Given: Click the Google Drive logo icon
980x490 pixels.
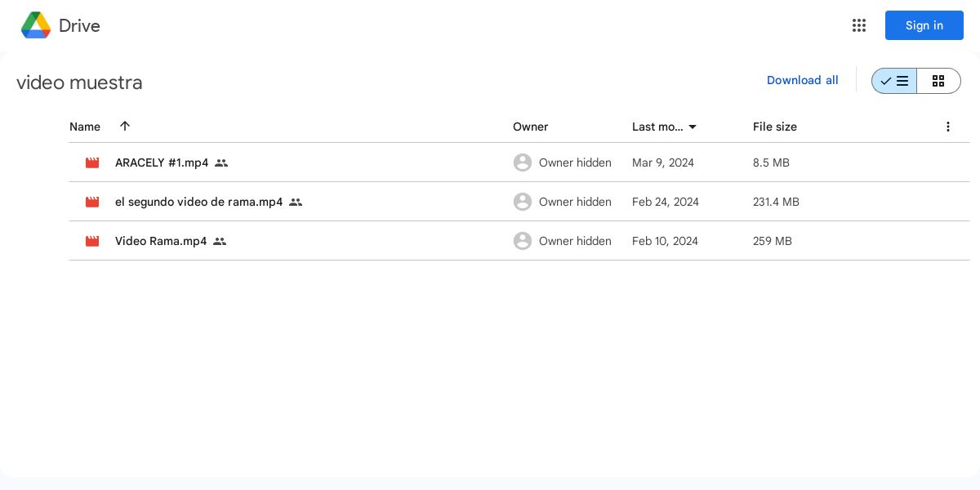Looking at the screenshot, I should pos(36,25).
